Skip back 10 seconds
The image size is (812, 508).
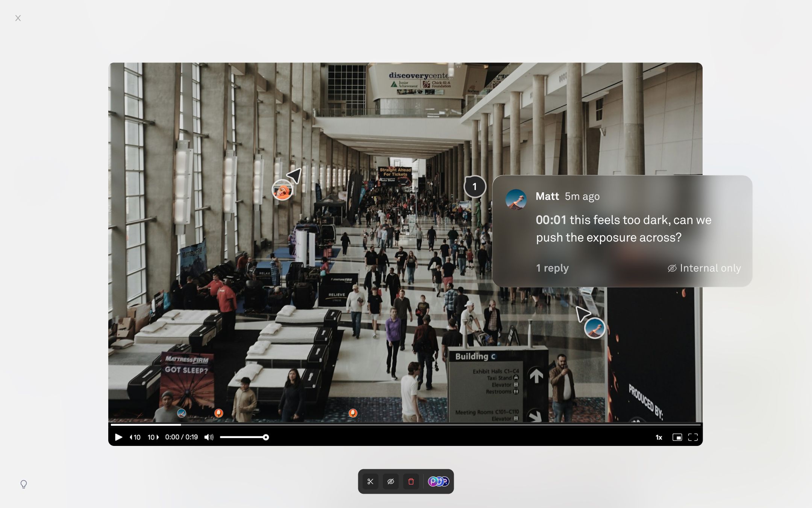click(134, 437)
